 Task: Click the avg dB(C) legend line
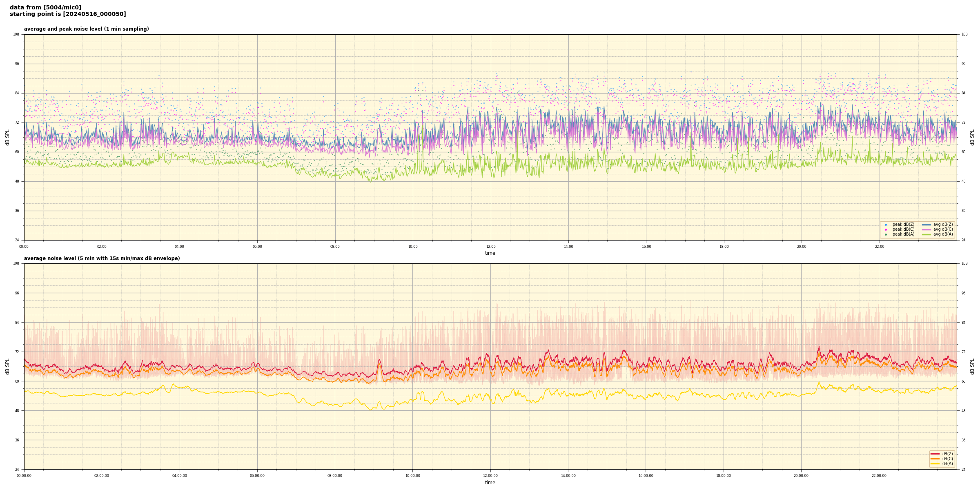927,229
